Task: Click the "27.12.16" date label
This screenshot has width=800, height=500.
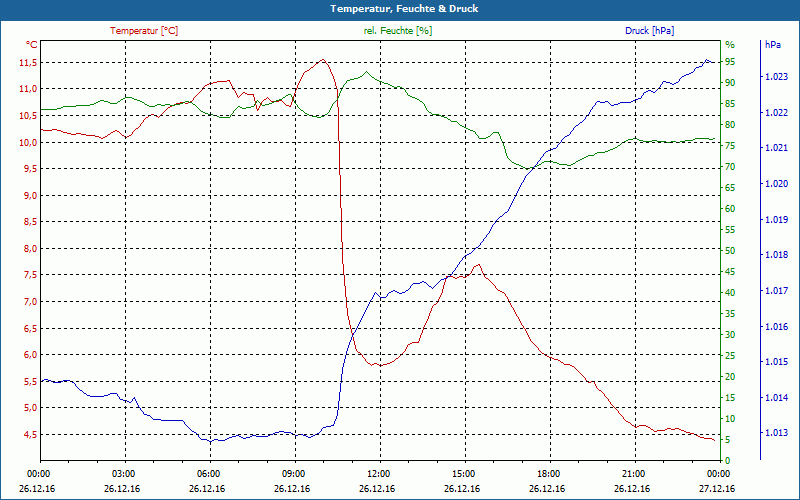Action: click(x=717, y=489)
